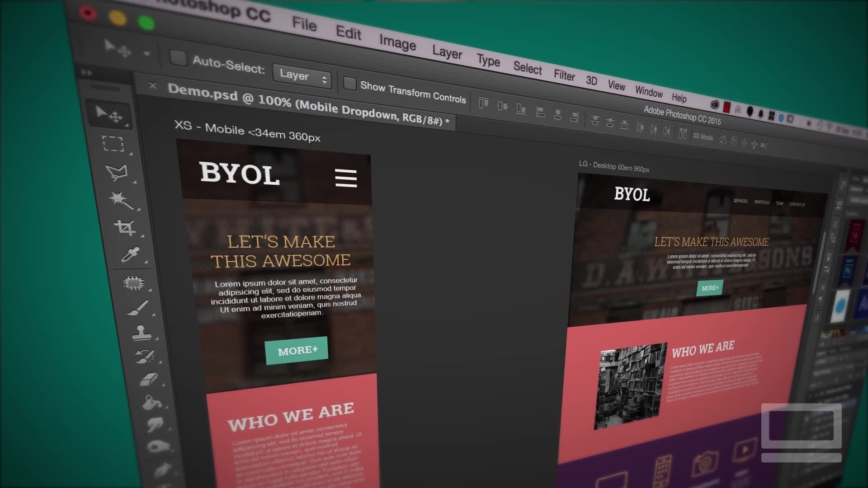Click the Align right edges icon
Screen dimensions: 868x488
tap(574, 117)
